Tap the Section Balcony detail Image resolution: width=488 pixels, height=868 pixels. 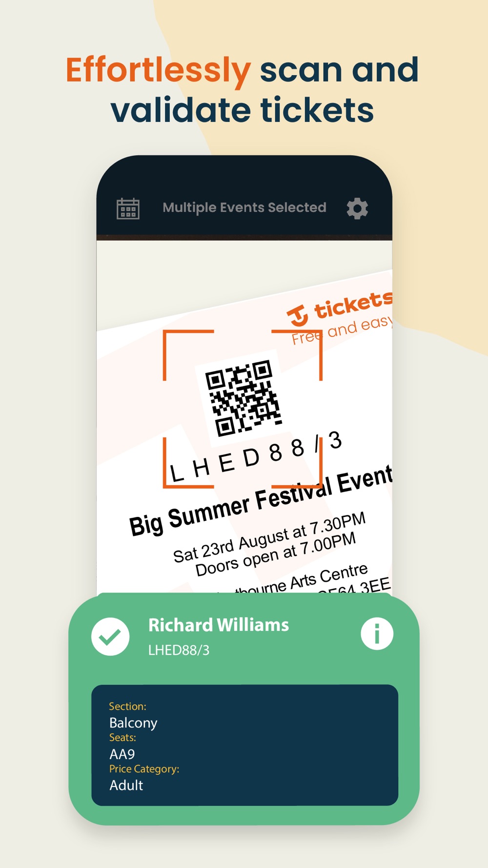tap(133, 716)
